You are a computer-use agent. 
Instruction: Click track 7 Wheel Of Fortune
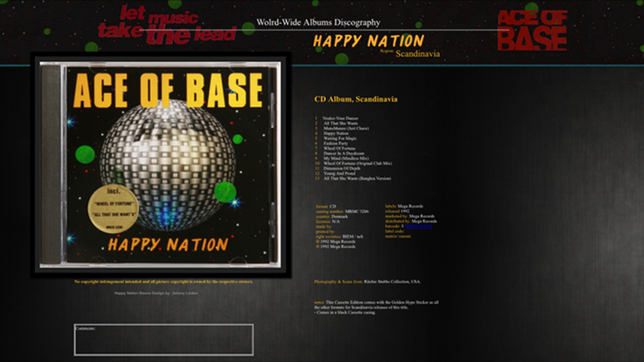pos(337,148)
